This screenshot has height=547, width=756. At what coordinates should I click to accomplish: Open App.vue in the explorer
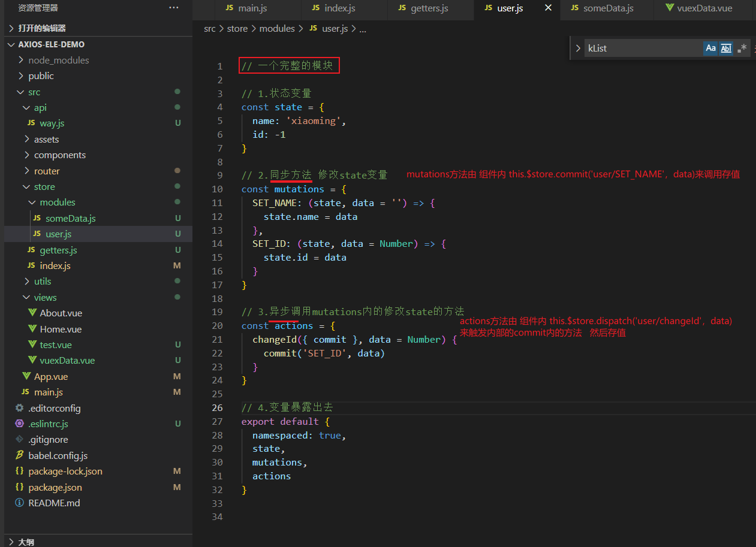98,376
